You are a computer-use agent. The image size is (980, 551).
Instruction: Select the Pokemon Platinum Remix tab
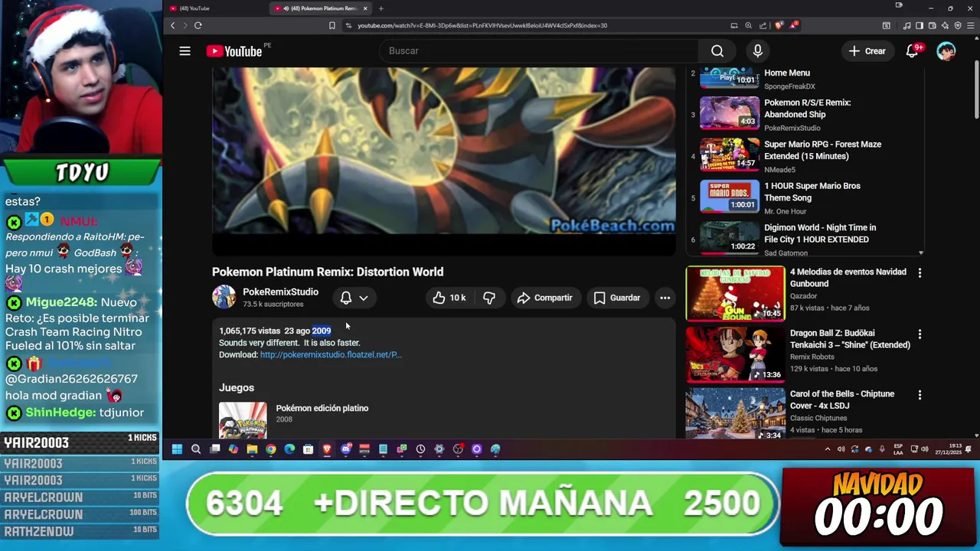click(320, 8)
